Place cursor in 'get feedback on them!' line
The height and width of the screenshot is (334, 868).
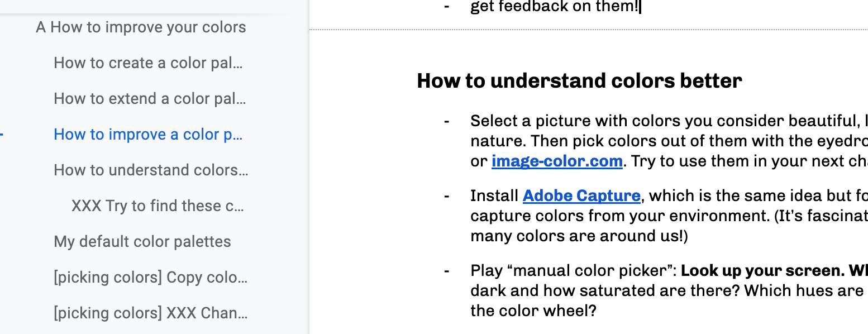554,7
